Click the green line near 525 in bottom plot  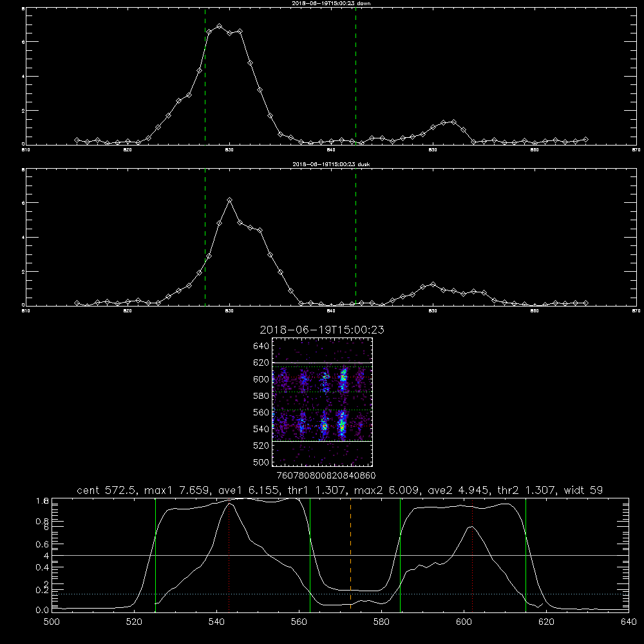point(155,554)
